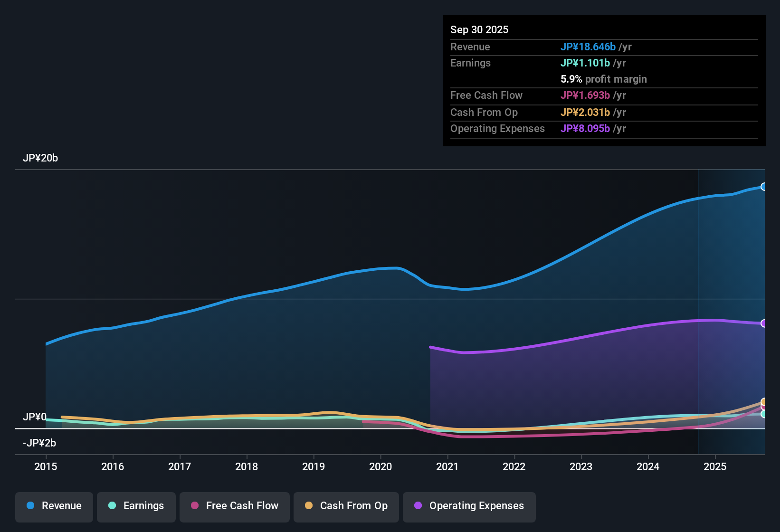Click the JP¥18.646b revenue value

588,47
